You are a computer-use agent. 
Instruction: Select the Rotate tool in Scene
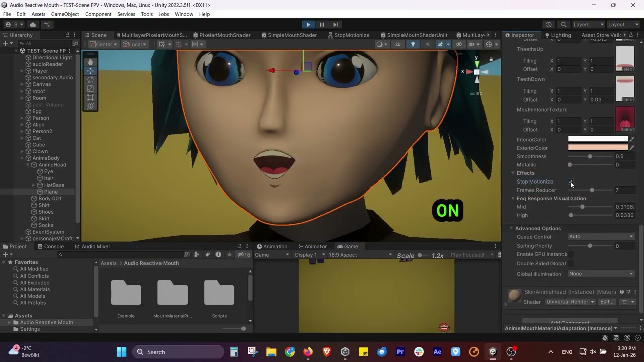pos(90,79)
